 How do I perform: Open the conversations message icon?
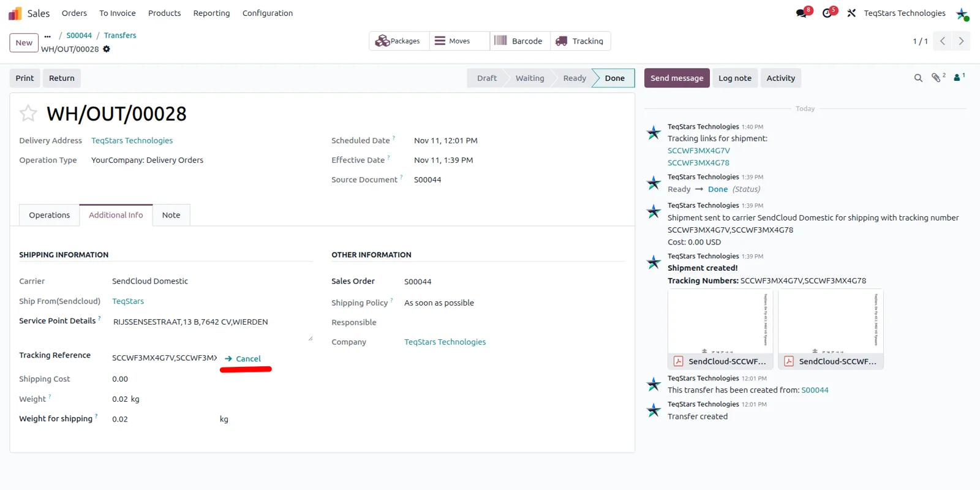(802, 13)
